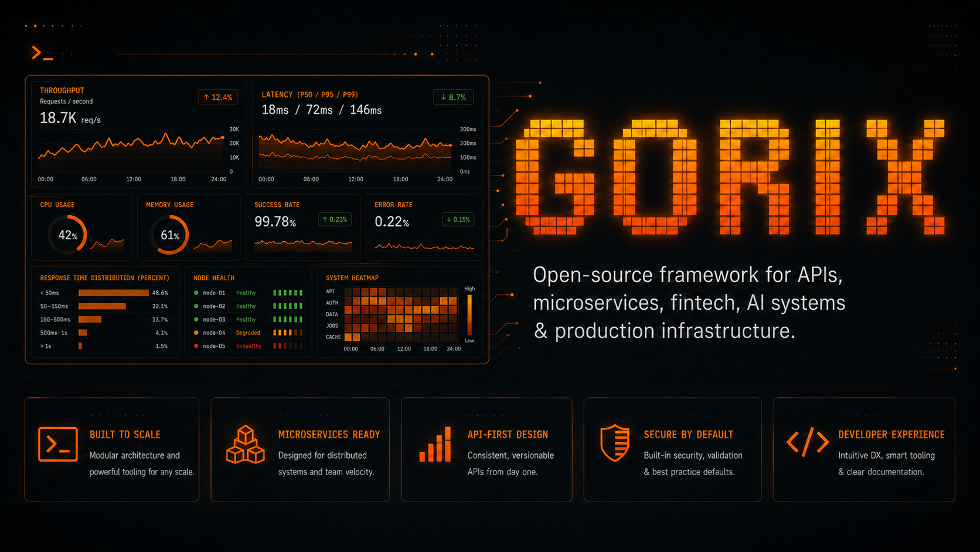Click node-05 red health bars
The width and height of the screenshot is (980, 552).
(x=288, y=346)
